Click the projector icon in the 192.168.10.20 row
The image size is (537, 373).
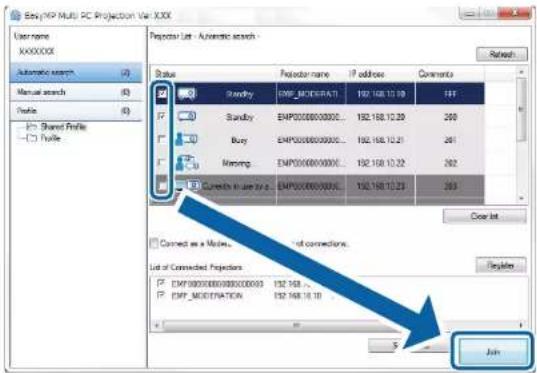(187, 116)
